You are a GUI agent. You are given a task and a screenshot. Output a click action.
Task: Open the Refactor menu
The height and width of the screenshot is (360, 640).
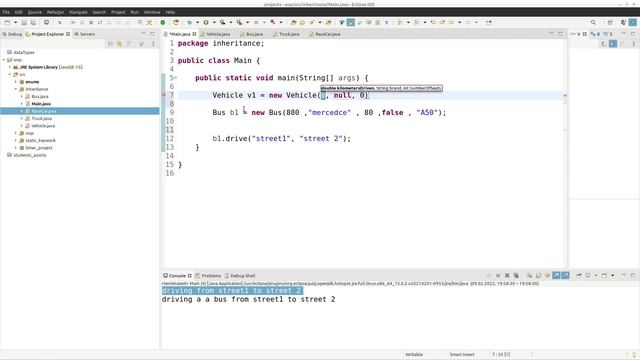click(55, 12)
